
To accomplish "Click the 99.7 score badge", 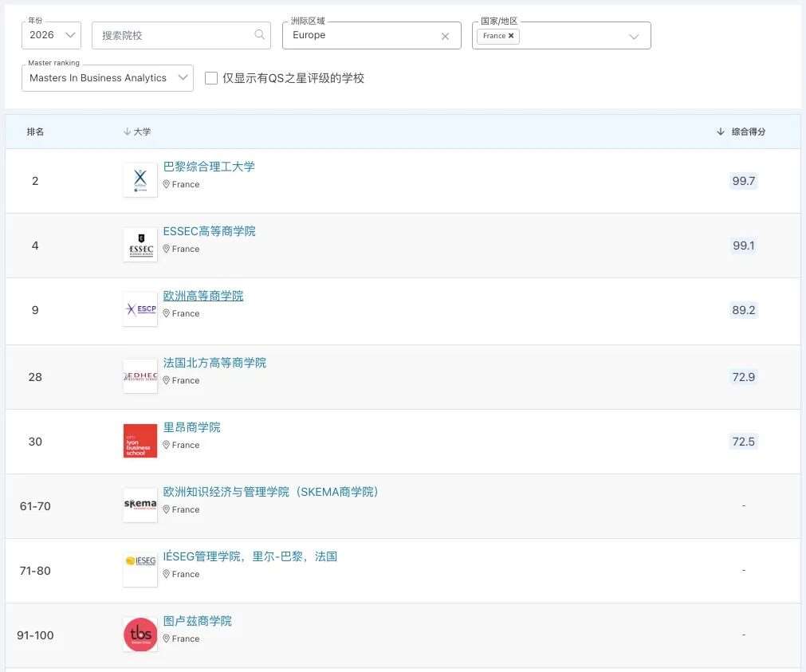I will [x=743, y=180].
